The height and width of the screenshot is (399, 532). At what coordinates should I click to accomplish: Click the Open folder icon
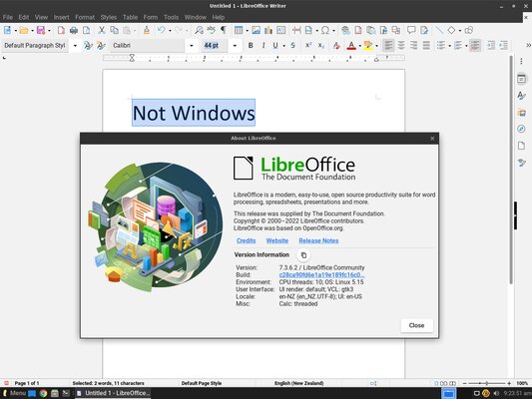[24, 30]
